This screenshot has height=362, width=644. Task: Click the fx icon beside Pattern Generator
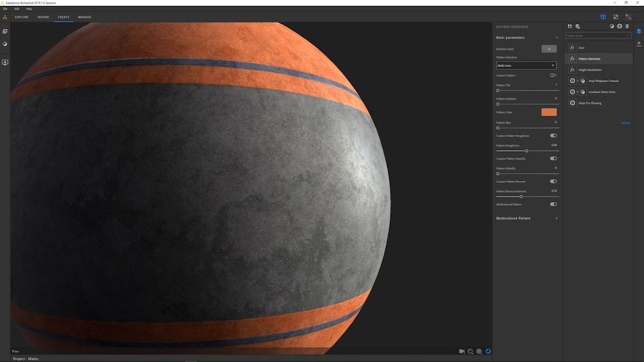click(572, 59)
